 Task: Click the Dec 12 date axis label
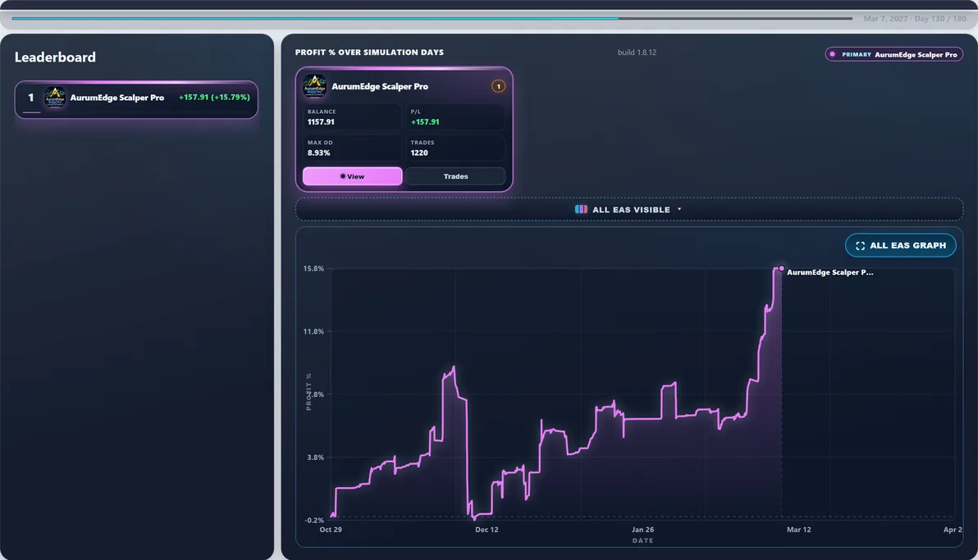click(487, 530)
